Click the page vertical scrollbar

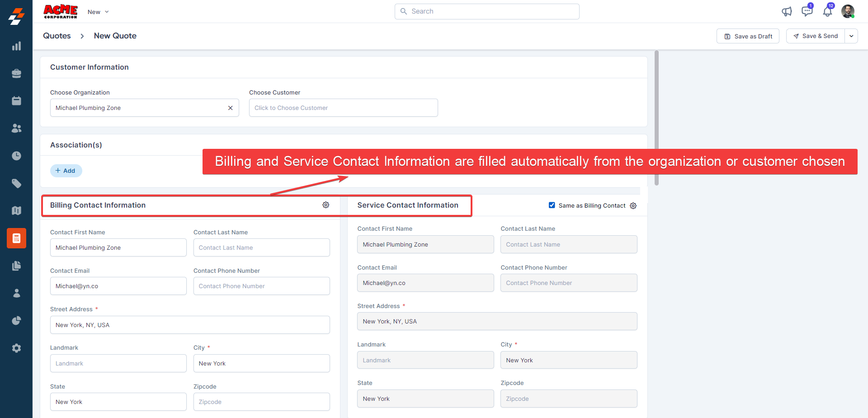pos(656,118)
